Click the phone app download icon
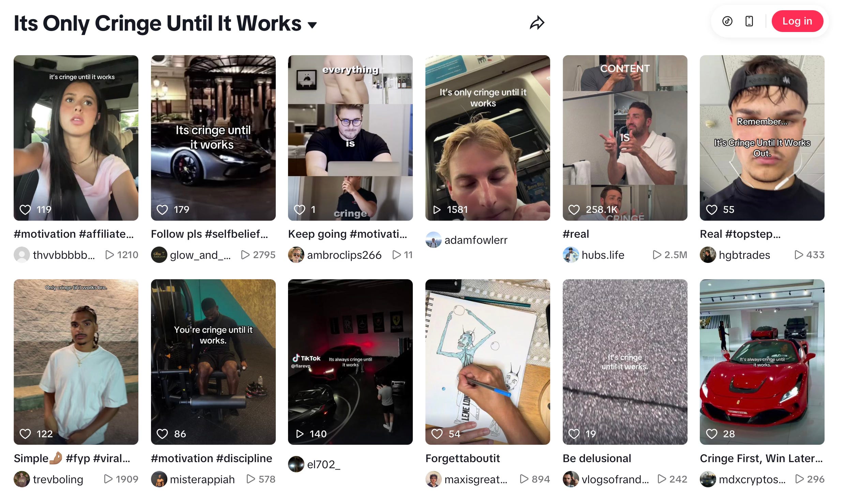844x504 pixels. pos(749,21)
